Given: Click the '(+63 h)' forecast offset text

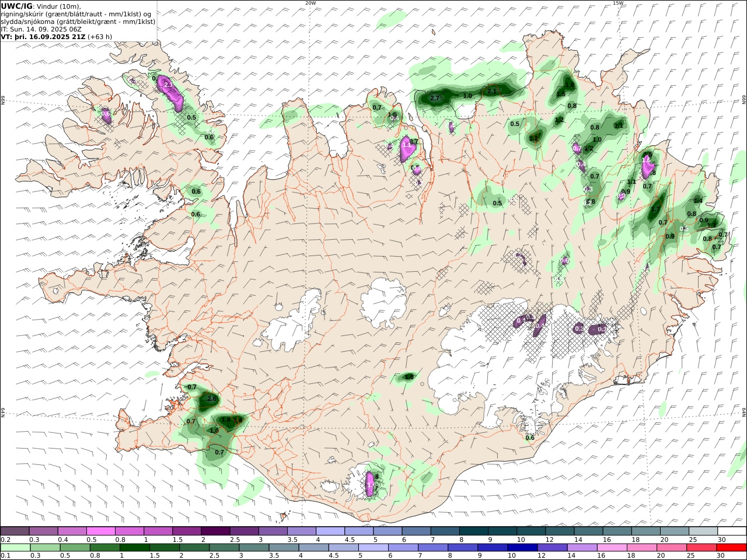Looking at the screenshot, I should pyautogui.click(x=100, y=36).
